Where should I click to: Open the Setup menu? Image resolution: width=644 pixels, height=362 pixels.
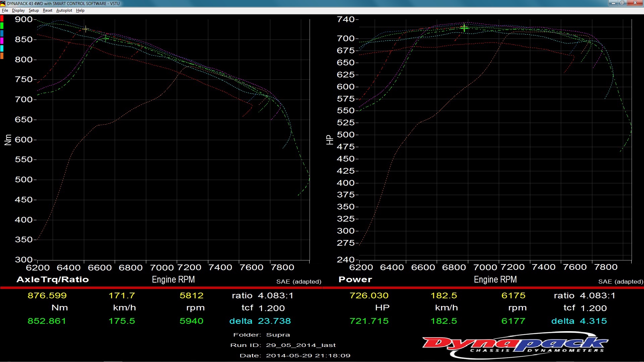click(34, 10)
